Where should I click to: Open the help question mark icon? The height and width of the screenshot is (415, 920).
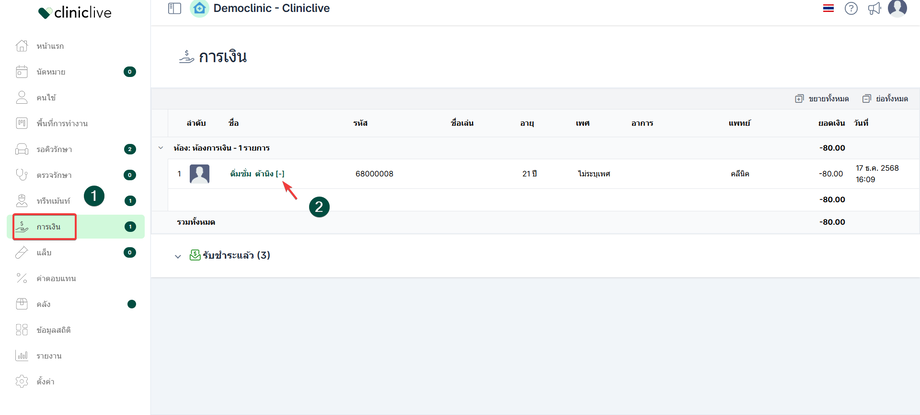[851, 8]
